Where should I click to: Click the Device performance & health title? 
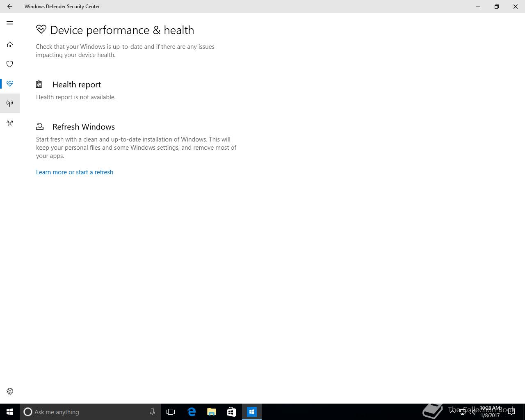pos(122,30)
